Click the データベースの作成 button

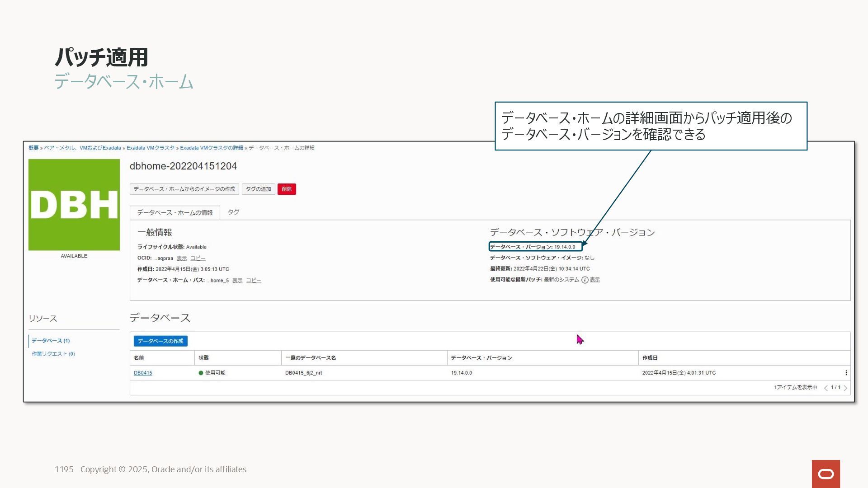[160, 341]
